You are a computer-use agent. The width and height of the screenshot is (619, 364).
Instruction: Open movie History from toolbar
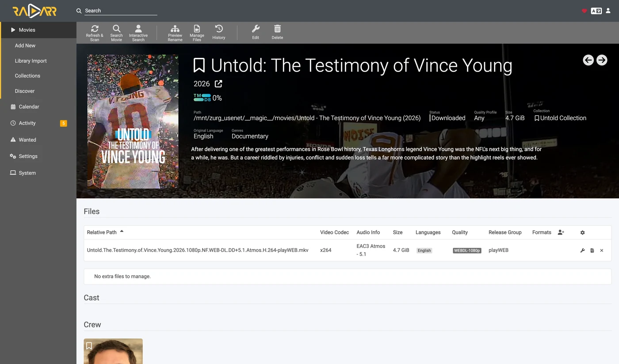(x=219, y=33)
